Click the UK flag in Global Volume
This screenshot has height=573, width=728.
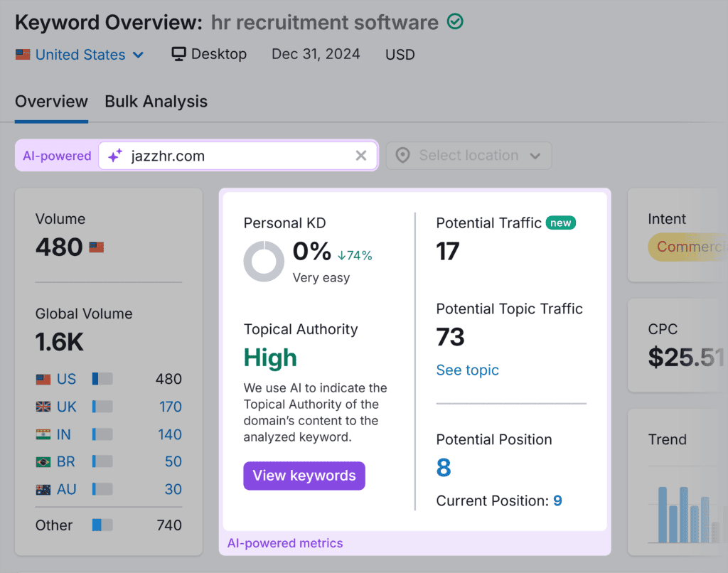43,407
